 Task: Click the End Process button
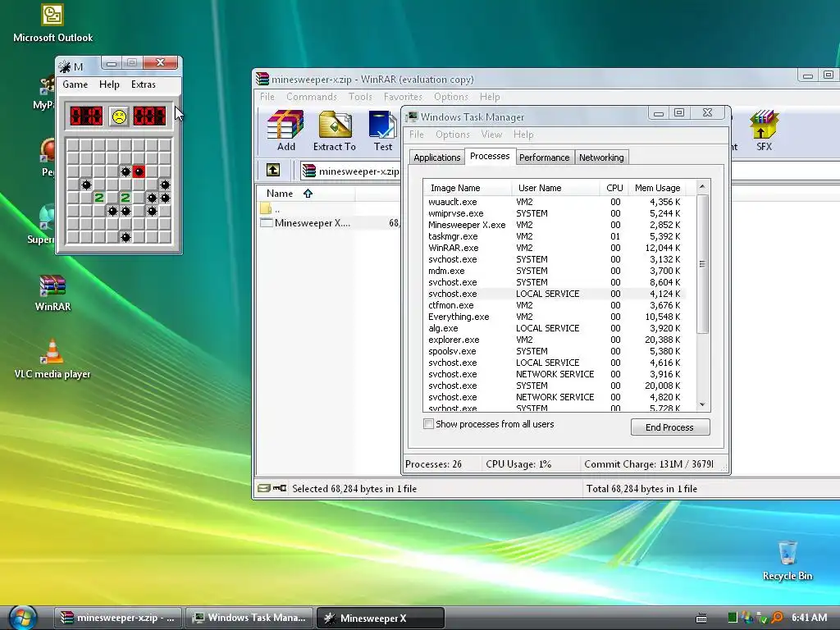669,427
